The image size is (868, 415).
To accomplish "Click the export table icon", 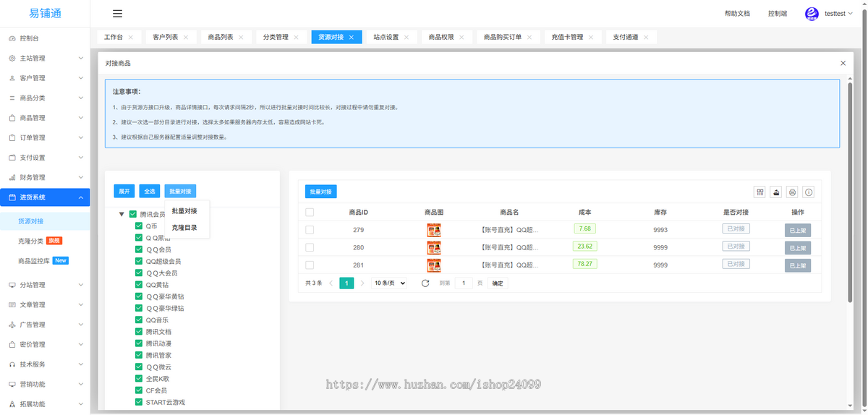I will coord(776,192).
